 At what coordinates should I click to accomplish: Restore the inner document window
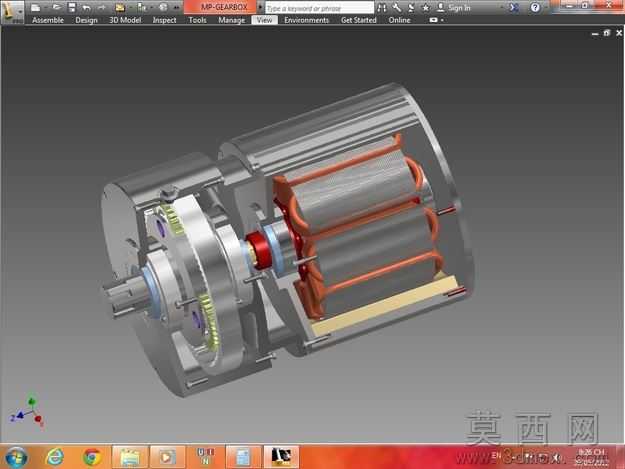click(607, 33)
